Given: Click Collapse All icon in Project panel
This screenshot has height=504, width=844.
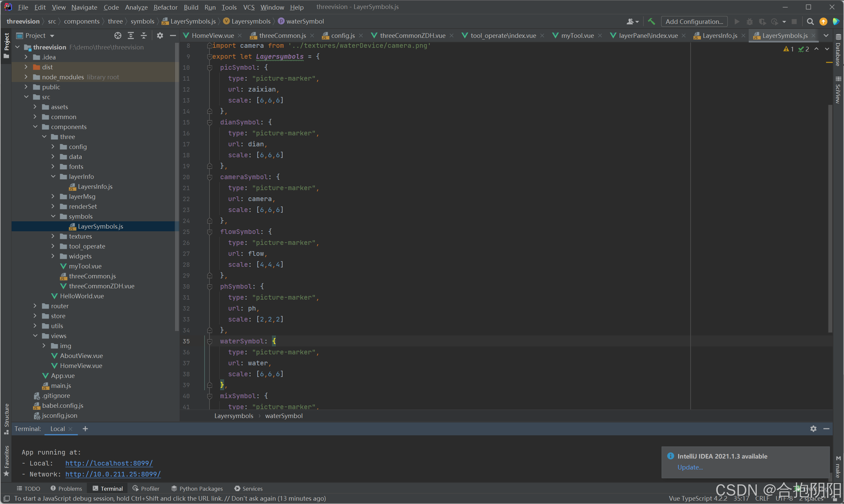Looking at the screenshot, I should click(x=144, y=35).
